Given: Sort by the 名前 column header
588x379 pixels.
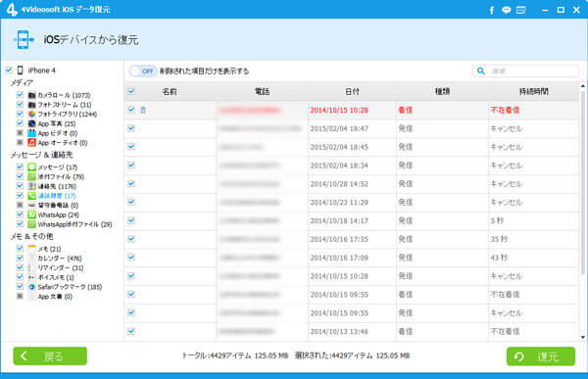Looking at the screenshot, I should click(x=170, y=91).
